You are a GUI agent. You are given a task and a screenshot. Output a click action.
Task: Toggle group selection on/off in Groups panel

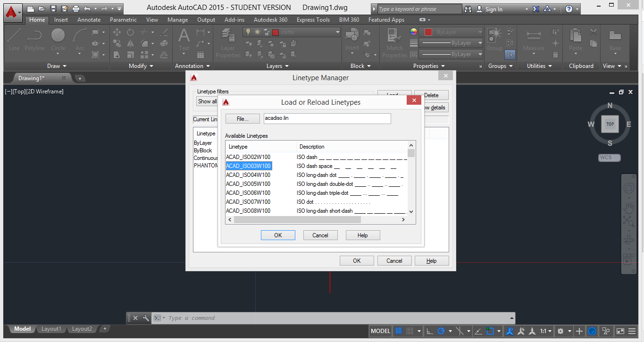click(510, 54)
